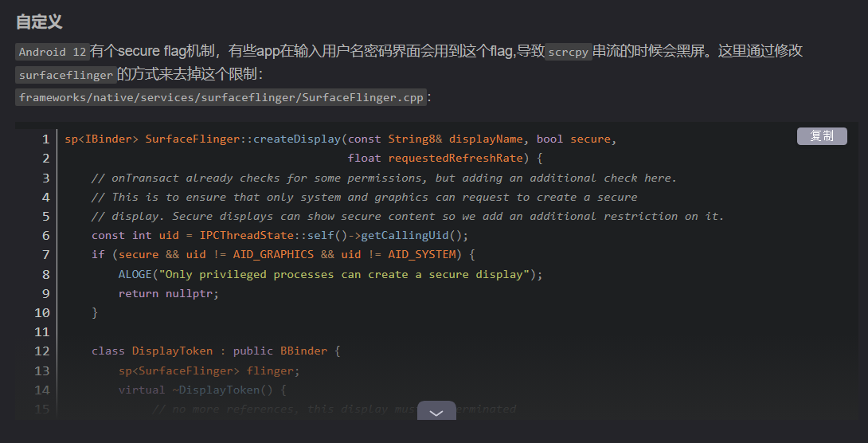Screen dimensions: 868x443
Task: Click requestedRefreshRate on line 2
Action: pyautogui.click(x=456, y=159)
